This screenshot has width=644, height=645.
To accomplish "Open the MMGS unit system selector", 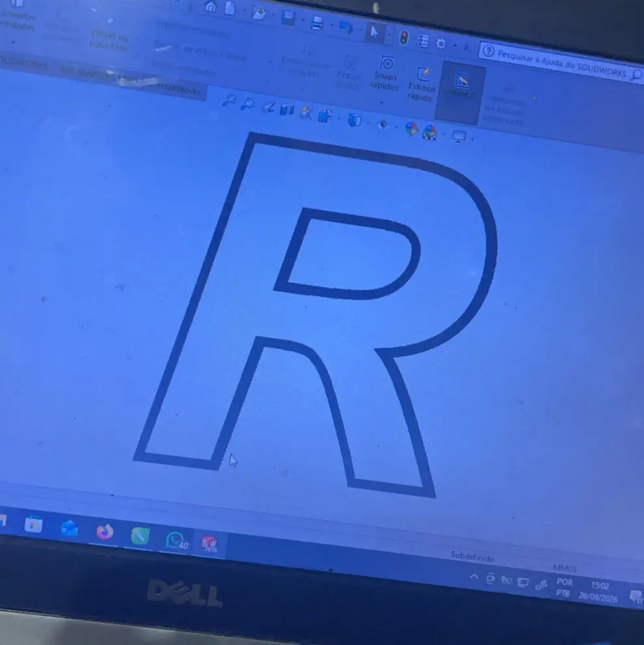I will [x=565, y=568].
